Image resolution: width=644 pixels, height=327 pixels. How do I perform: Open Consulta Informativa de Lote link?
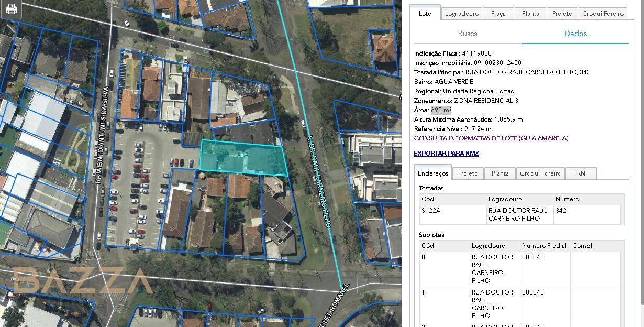pyautogui.click(x=491, y=138)
